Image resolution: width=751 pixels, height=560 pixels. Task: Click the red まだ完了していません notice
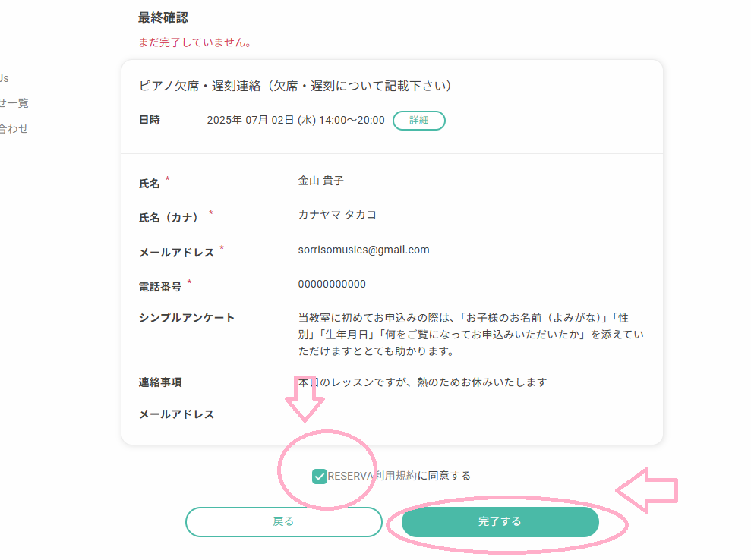[x=194, y=42]
